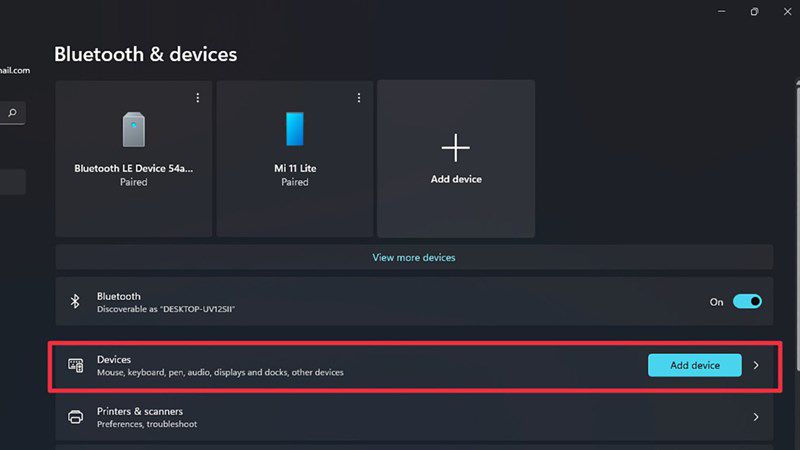Screen dimensions: 800x450
Task: Select the Mi 11 Lite paired card
Action: click(295, 159)
